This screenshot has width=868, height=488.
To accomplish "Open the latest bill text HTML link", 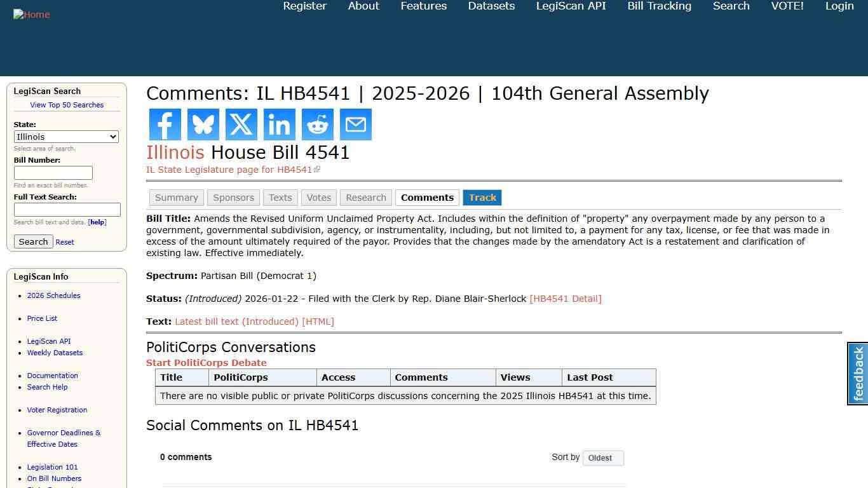I will pyautogui.click(x=254, y=321).
